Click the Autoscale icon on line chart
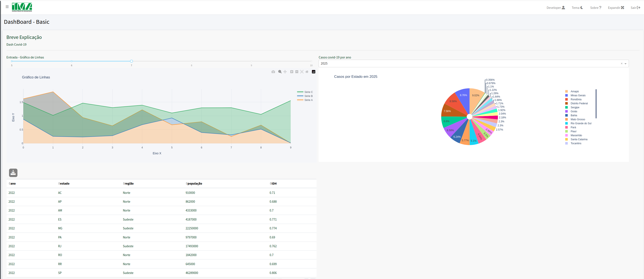The height and width of the screenshot is (279, 644). (302, 72)
